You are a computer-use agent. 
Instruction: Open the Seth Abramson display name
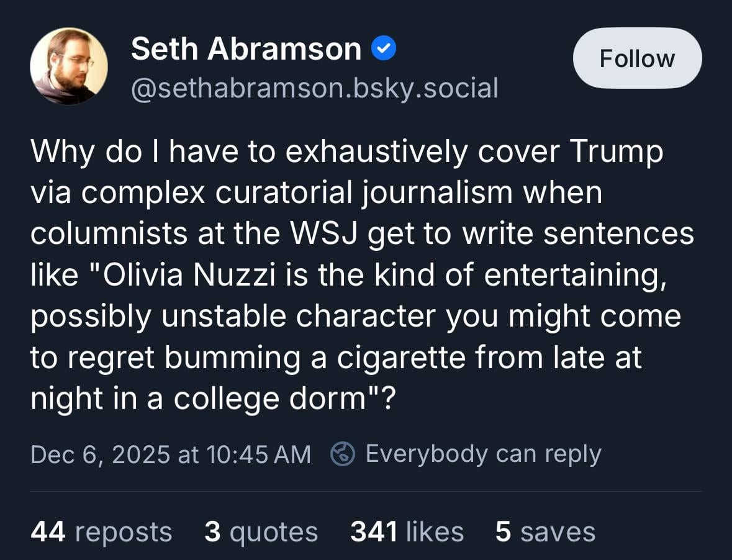pyautogui.click(x=246, y=49)
